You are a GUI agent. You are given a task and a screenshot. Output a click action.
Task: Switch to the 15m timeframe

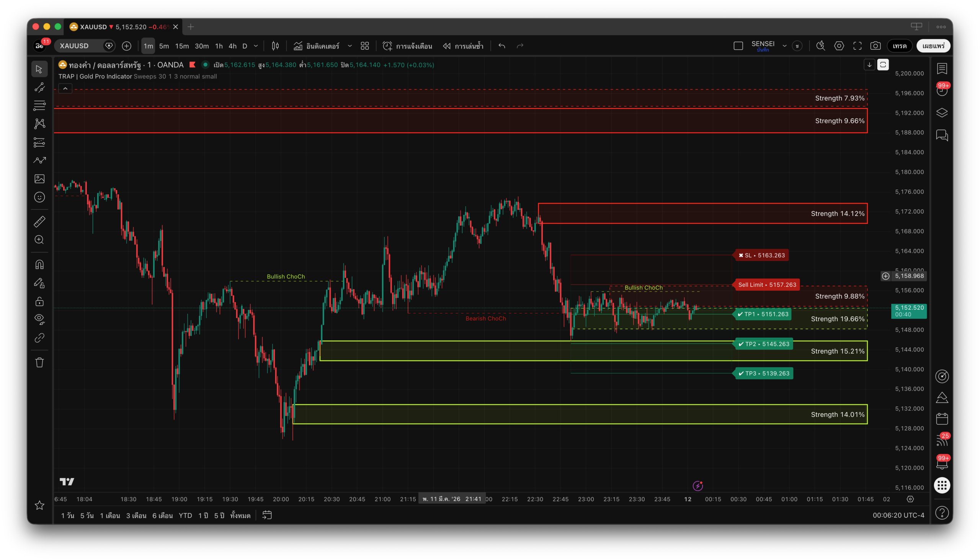click(182, 46)
